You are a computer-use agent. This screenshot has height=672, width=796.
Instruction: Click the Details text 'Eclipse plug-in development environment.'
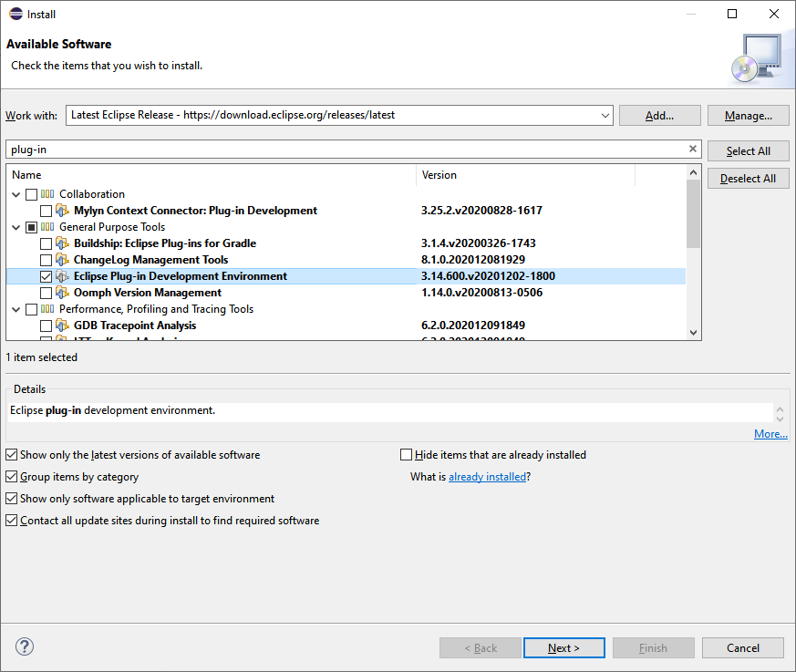113,410
